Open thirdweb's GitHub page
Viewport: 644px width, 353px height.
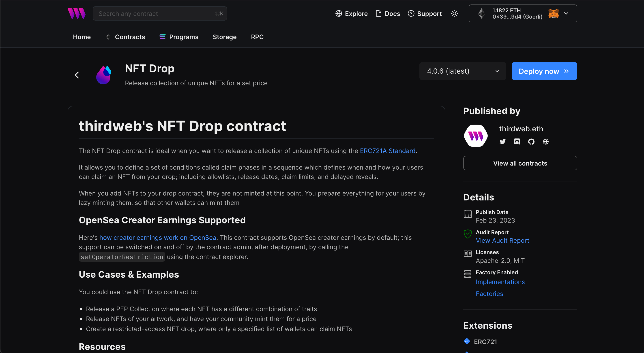[x=531, y=142]
